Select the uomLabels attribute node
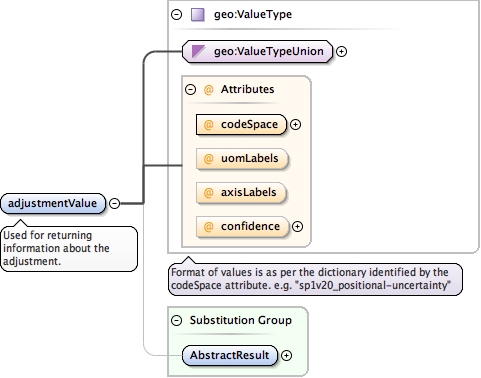 (x=242, y=159)
